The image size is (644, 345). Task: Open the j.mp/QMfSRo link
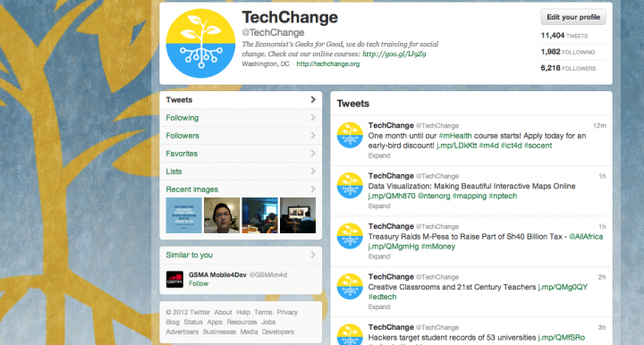coord(562,337)
